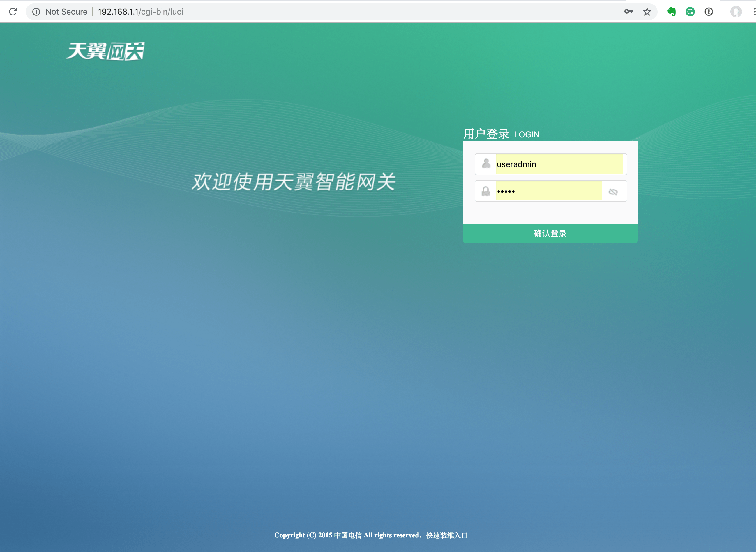Image resolution: width=756 pixels, height=552 pixels.
Task: Click the Evernote extension icon
Action: (x=671, y=12)
